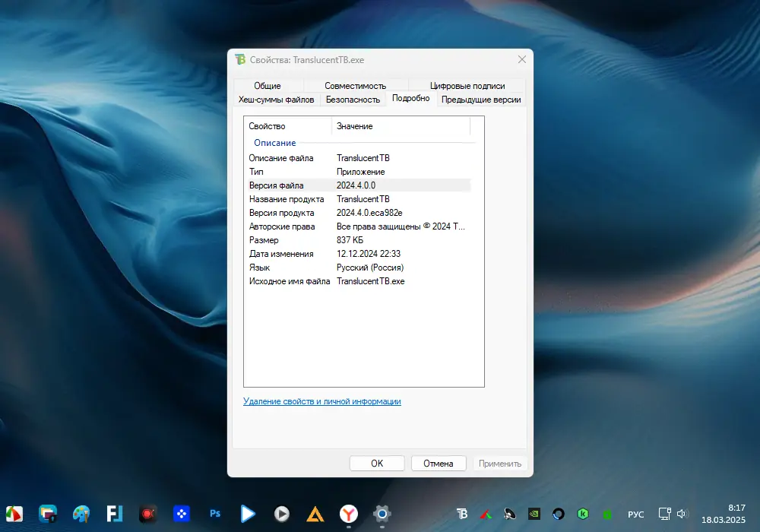
Task: Select the Версия файла row
Action: click(358, 185)
